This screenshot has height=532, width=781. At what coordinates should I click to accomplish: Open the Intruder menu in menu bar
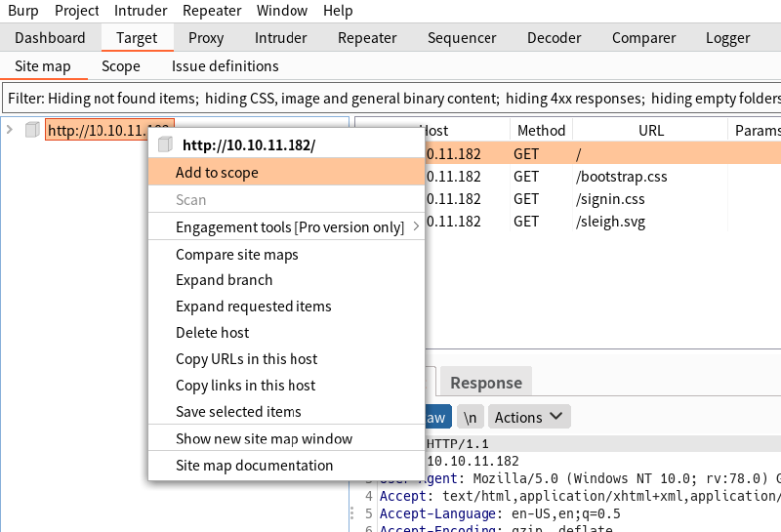click(141, 11)
